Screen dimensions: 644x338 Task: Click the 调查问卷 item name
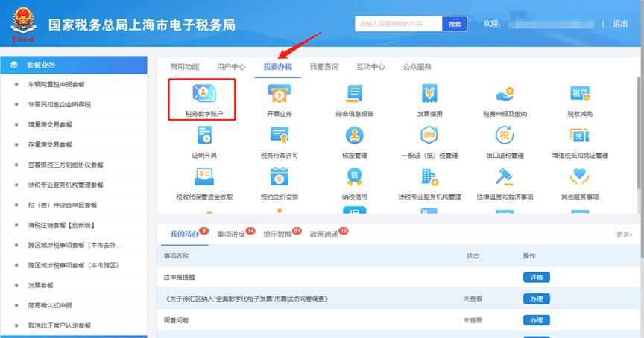tap(176, 320)
